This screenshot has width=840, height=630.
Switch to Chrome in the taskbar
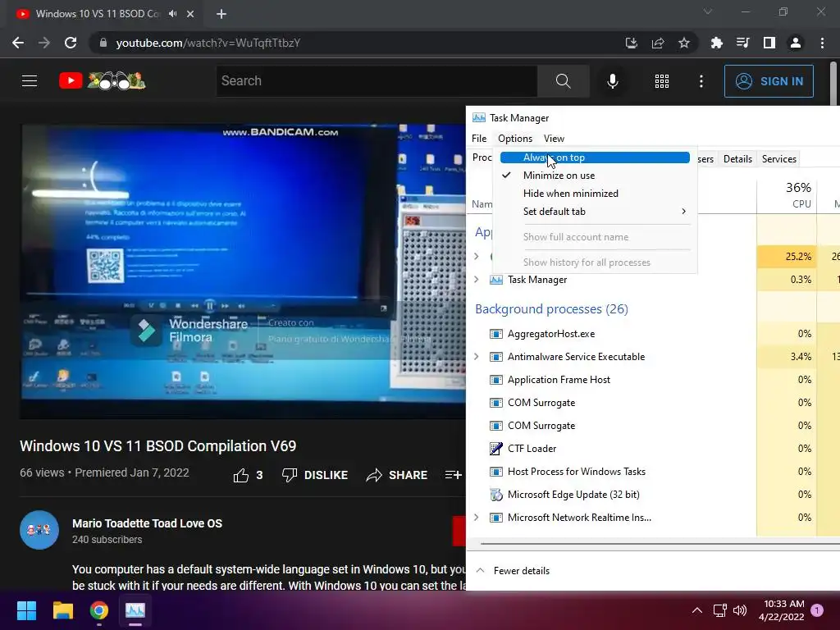[99, 610]
